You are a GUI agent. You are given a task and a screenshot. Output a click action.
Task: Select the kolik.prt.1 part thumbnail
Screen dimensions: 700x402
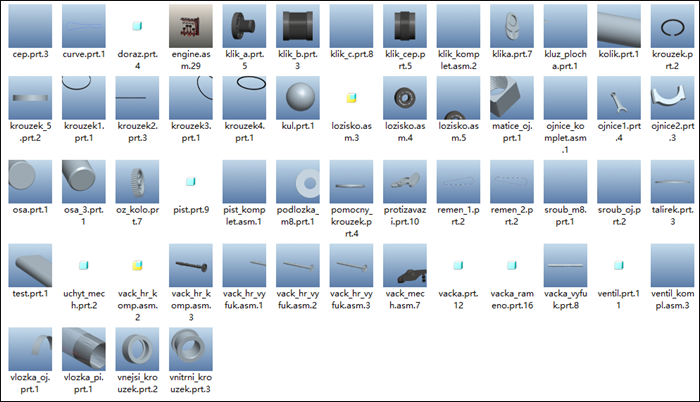point(619,26)
